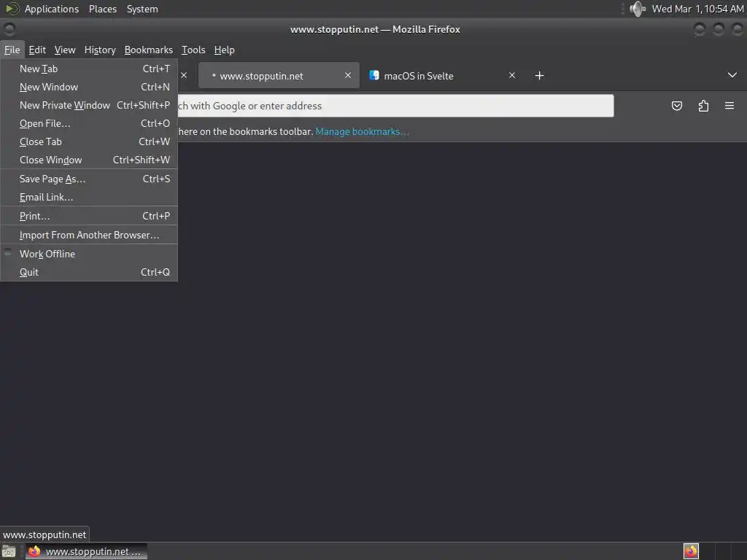
Task: Click the Firefox icon in bottom-right tray
Action: click(691, 551)
